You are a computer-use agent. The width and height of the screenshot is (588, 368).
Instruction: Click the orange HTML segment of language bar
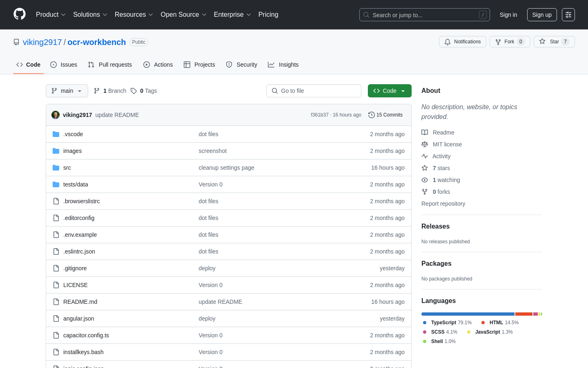pos(524,314)
